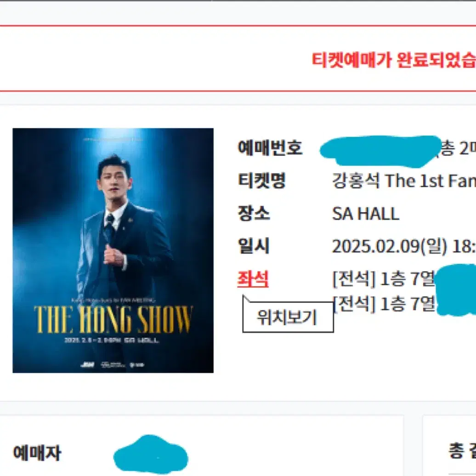Click the 티켓명 label
The height and width of the screenshot is (476, 476).
(261, 180)
